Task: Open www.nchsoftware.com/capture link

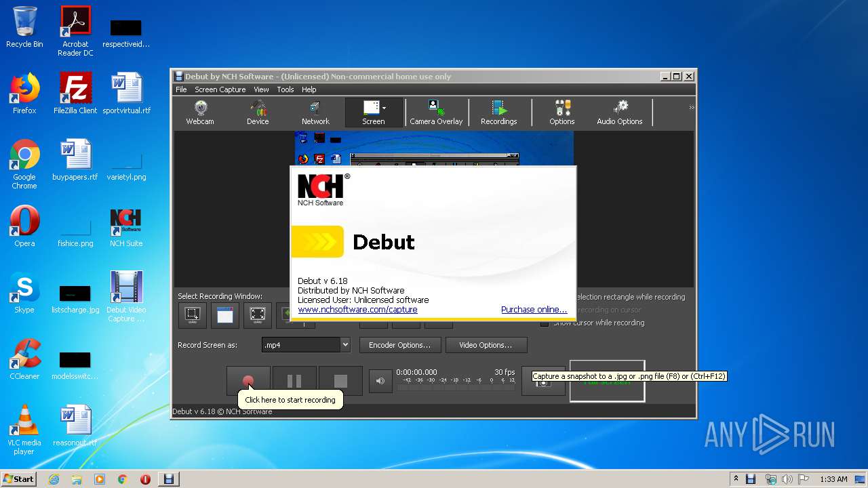Action: (x=357, y=310)
